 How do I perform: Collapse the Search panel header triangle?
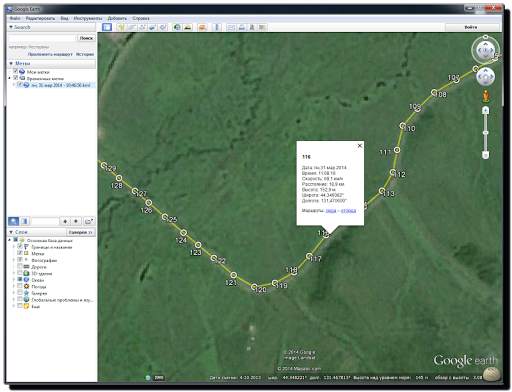click(11, 27)
